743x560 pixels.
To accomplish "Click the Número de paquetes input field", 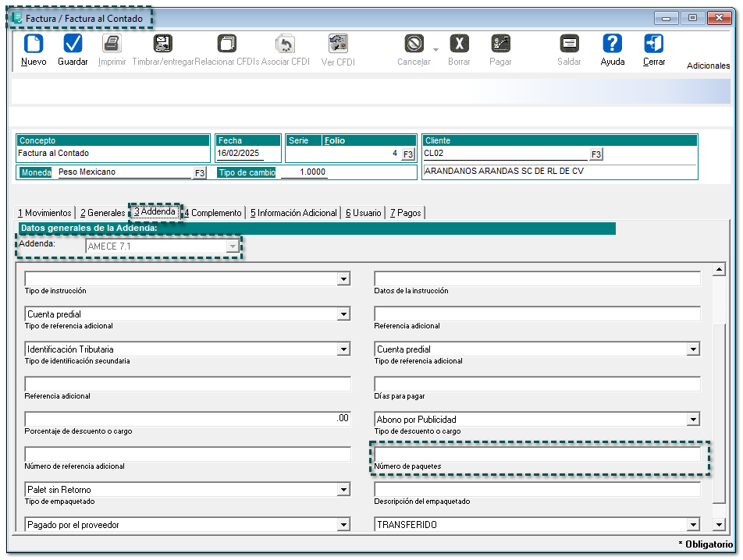I will click(537, 454).
